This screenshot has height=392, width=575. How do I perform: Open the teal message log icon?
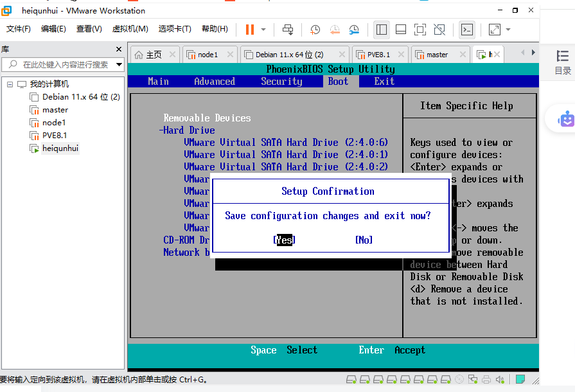520,380
